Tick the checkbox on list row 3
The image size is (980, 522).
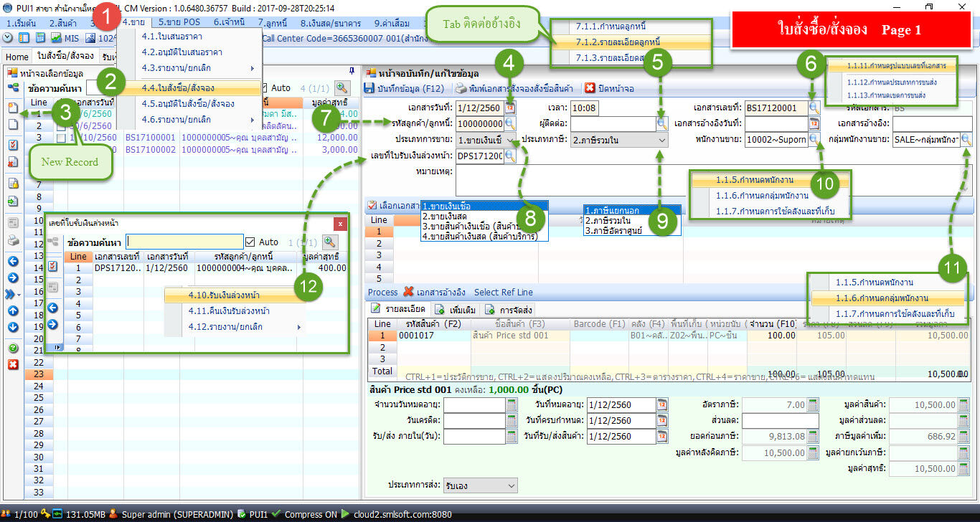click(61, 138)
